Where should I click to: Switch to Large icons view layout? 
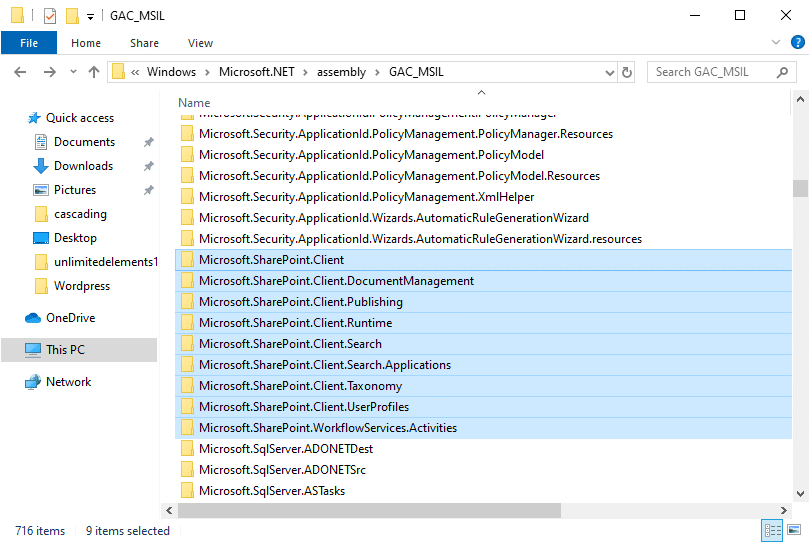click(794, 530)
